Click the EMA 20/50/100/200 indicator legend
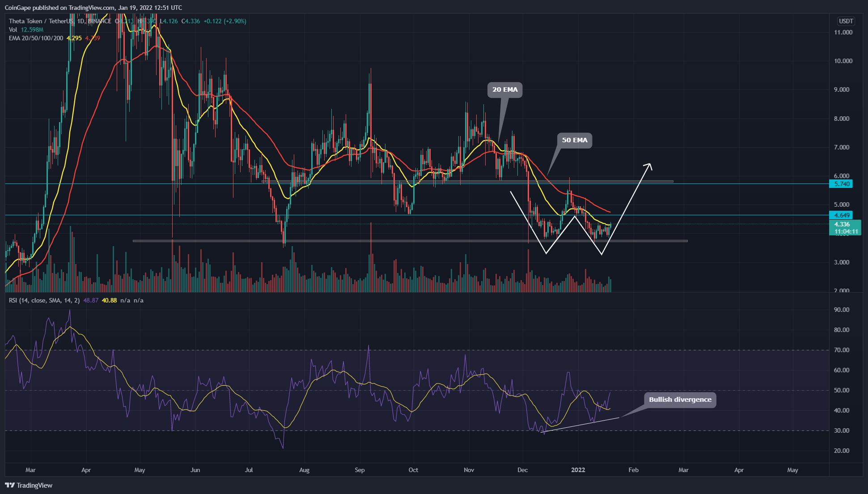This screenshot has width=868, height=494. pos(36,38)
